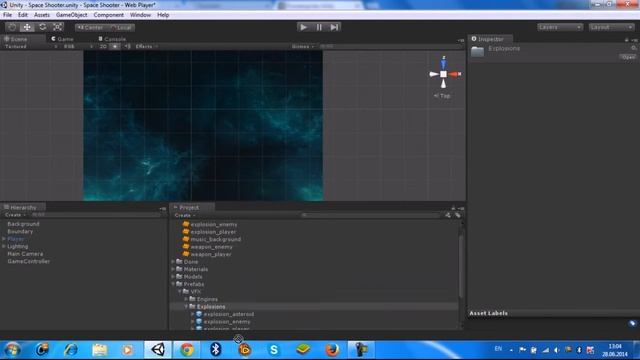Viewport: 640px width, 360px height.
Task: Switch to the Game tab
Action: [x=62, y=39]
